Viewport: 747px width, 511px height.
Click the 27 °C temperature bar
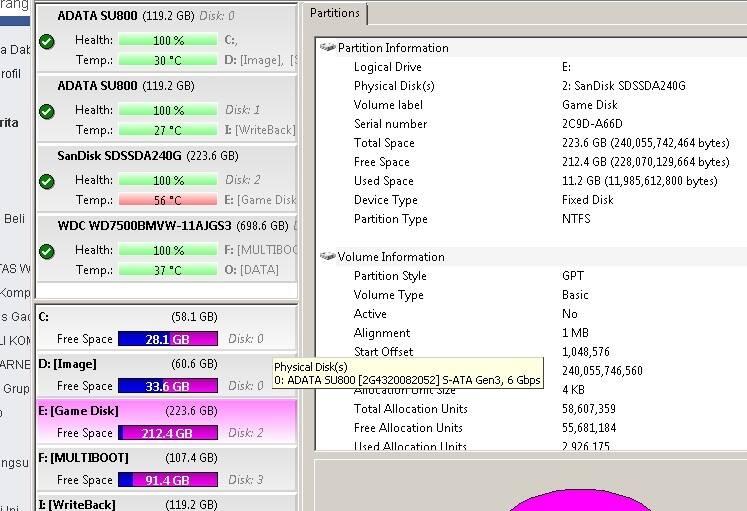coord(168,130)
